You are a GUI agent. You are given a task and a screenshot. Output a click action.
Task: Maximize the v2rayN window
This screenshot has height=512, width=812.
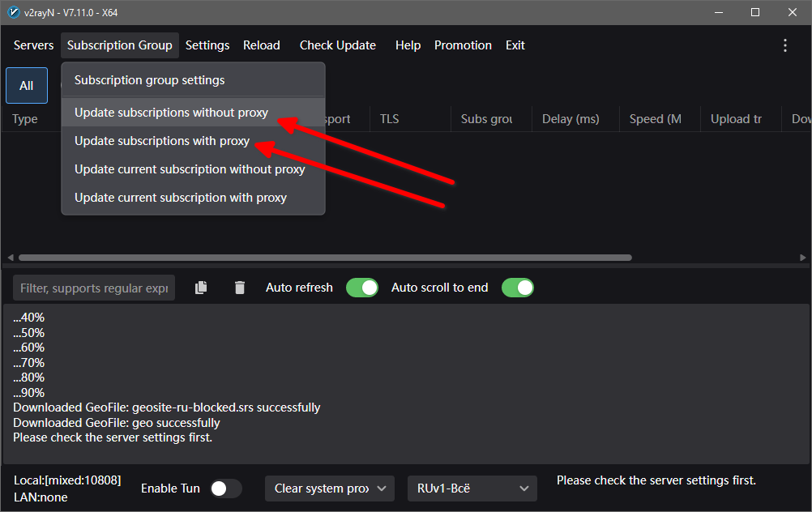[755, 12]
